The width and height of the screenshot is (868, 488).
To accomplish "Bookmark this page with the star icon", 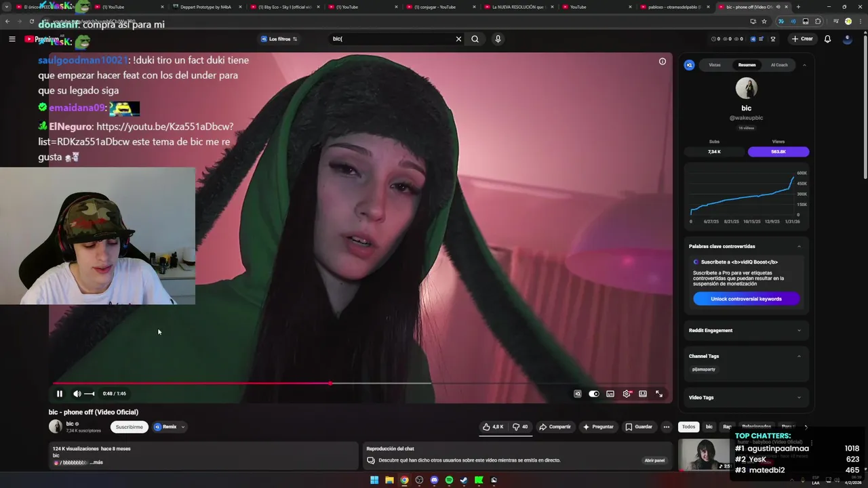I will 764,22.
